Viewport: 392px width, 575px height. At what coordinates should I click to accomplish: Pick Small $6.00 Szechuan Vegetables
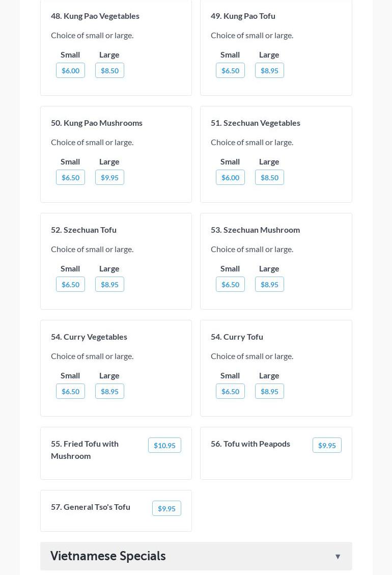(x=230, y=177)
